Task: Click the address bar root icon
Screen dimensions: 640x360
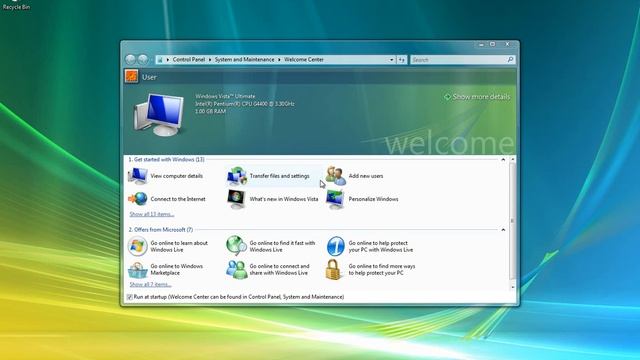Action: [160, 60]
